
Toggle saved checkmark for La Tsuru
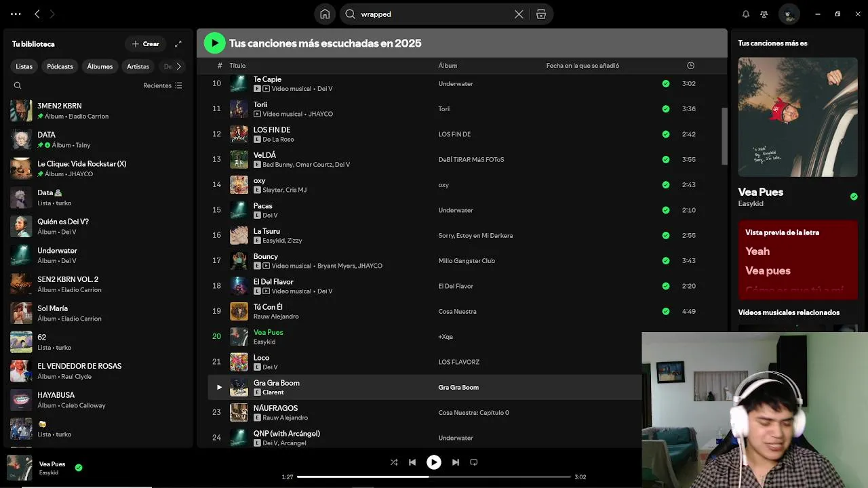point(666,236)
